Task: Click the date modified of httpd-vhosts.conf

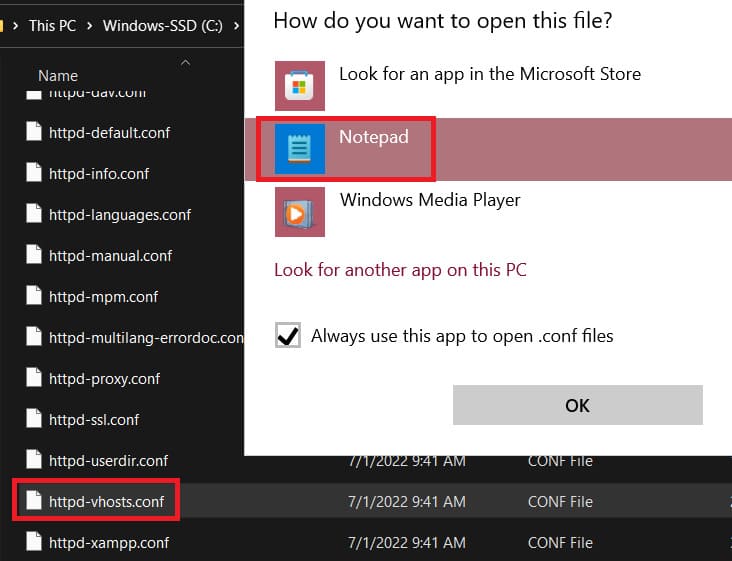Action: tap(407, 502)
